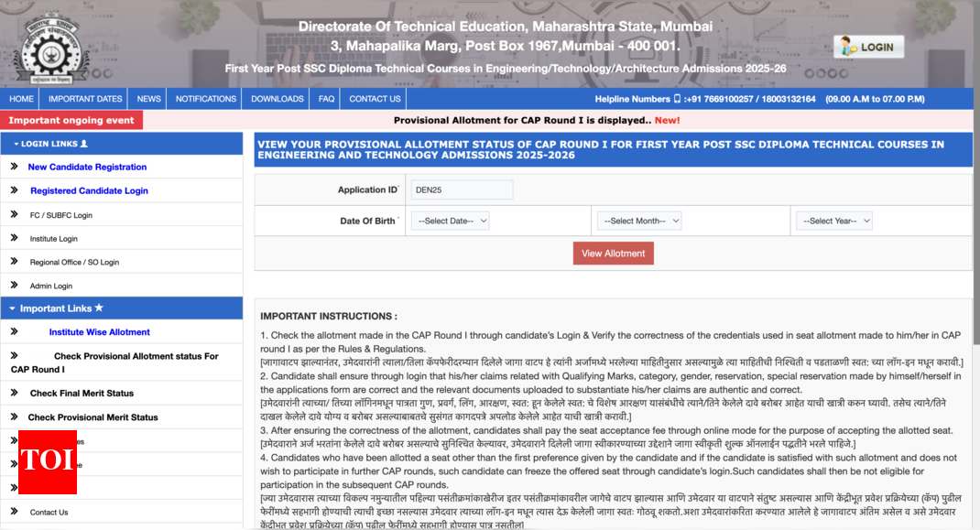Open the IMPORTANT DATES menu item
Image resolution: width=980 pixels, height=530 pixels.
click(85, 99)
